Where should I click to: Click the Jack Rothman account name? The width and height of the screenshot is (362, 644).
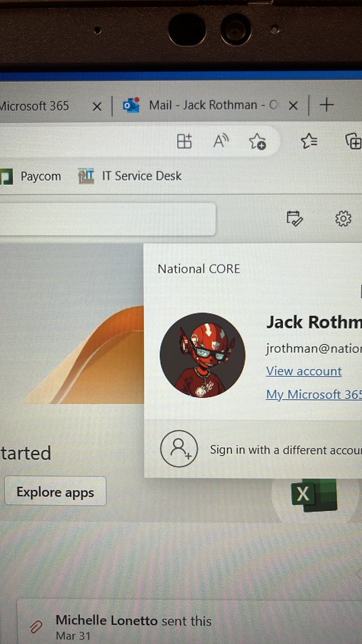pos(314,322)
